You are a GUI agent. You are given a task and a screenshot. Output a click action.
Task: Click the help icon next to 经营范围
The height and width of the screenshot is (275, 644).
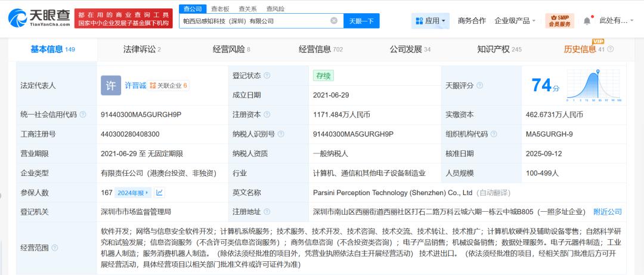click(55, 248)
